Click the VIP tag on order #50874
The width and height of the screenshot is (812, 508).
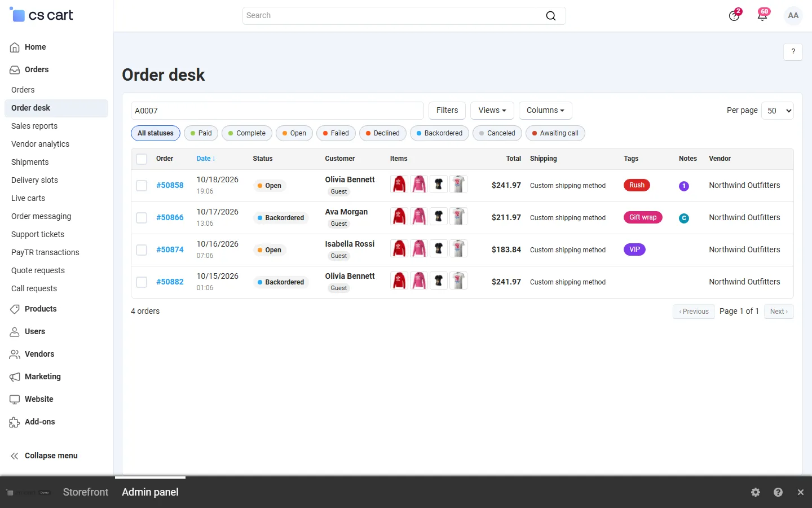(x=634, y=249)
